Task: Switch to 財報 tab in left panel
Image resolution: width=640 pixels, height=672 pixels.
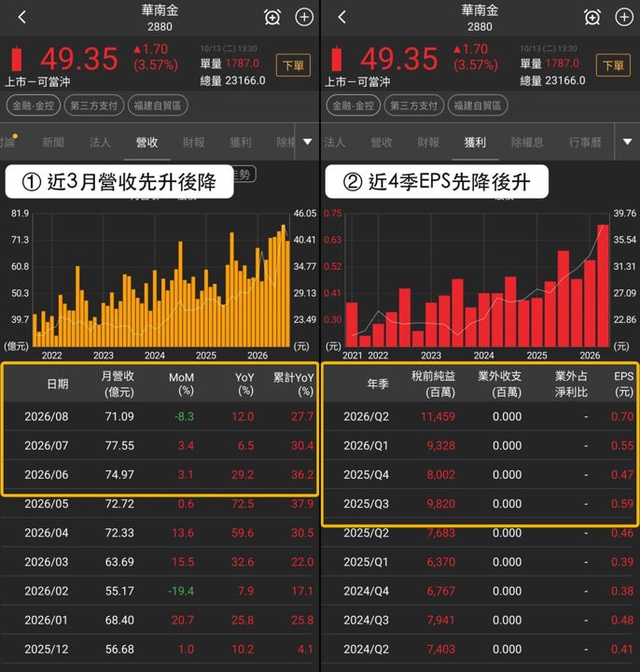Action: click(194, 142)
